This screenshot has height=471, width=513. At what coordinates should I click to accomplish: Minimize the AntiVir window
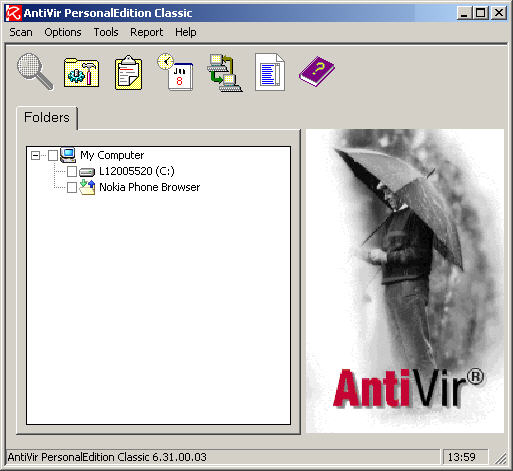point(464,13)
